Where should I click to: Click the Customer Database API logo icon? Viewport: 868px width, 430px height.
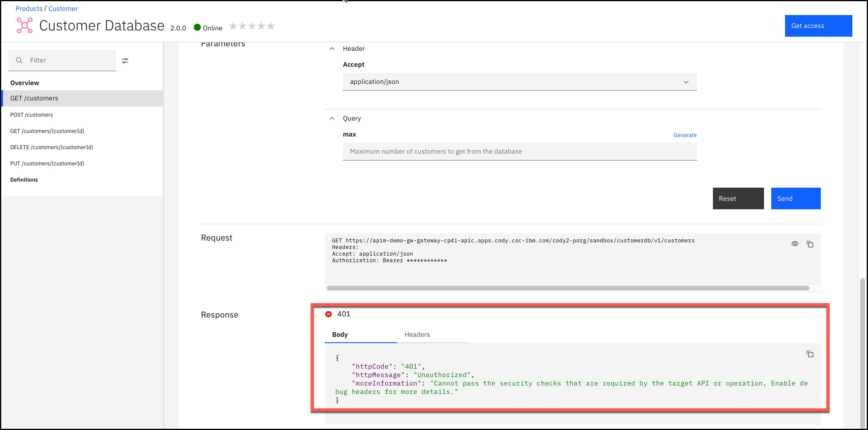pyautogui.click(x=25, y=25)
